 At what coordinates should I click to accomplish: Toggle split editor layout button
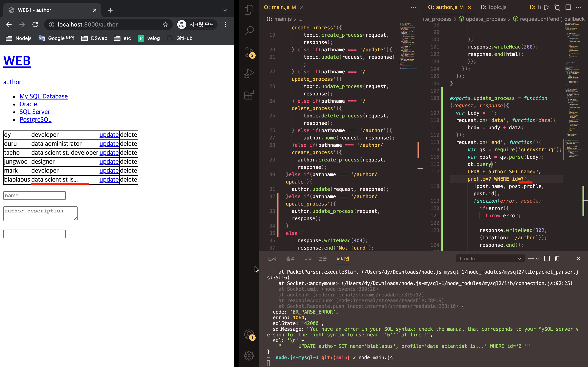coord(568,7)
